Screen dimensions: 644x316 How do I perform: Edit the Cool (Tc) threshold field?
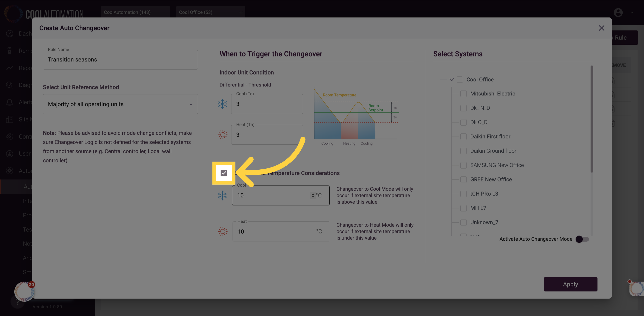point(267,104)
